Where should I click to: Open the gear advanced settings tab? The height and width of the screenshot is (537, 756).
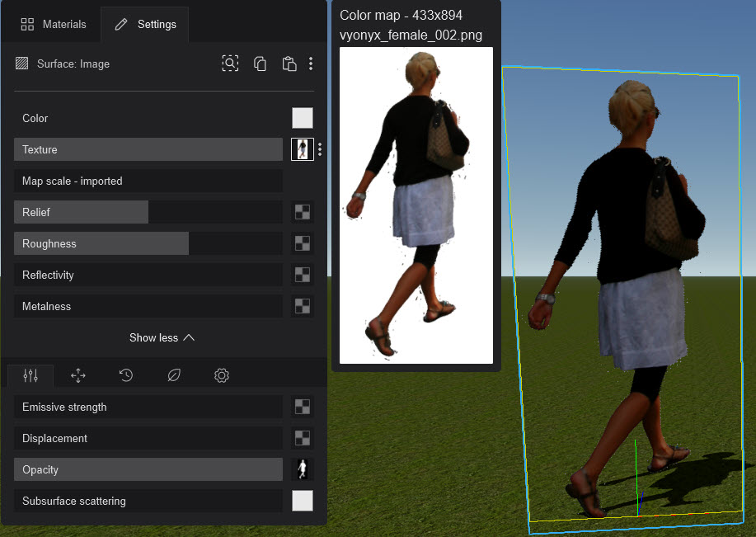point(221,375)
